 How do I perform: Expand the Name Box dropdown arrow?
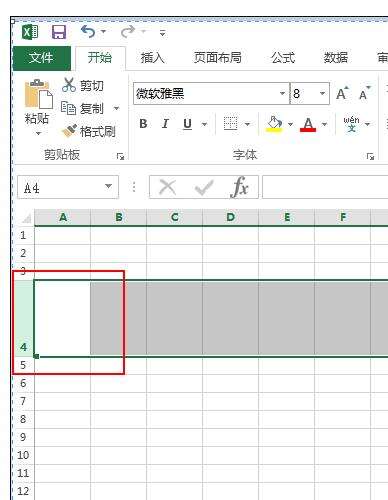(x=108, y=186)
